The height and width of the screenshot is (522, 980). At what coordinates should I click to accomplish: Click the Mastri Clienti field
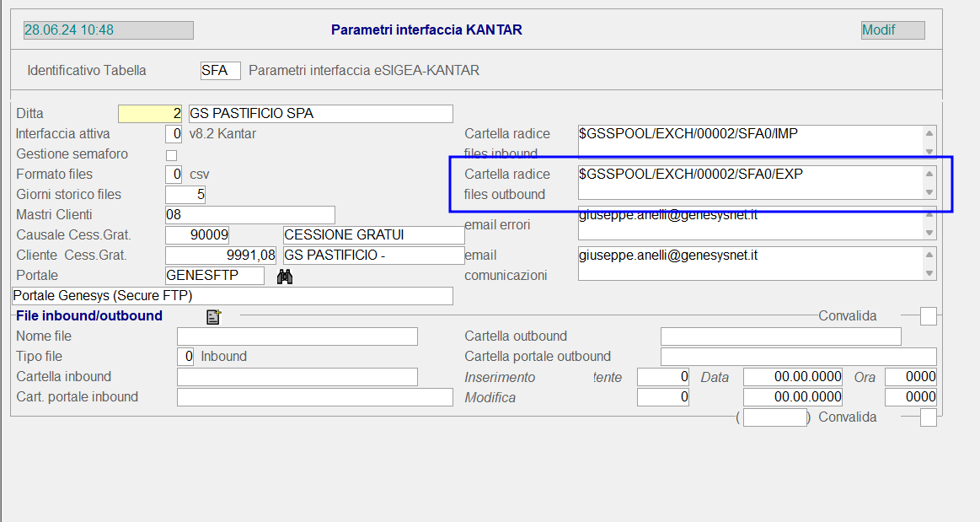[x=250, y=215]
